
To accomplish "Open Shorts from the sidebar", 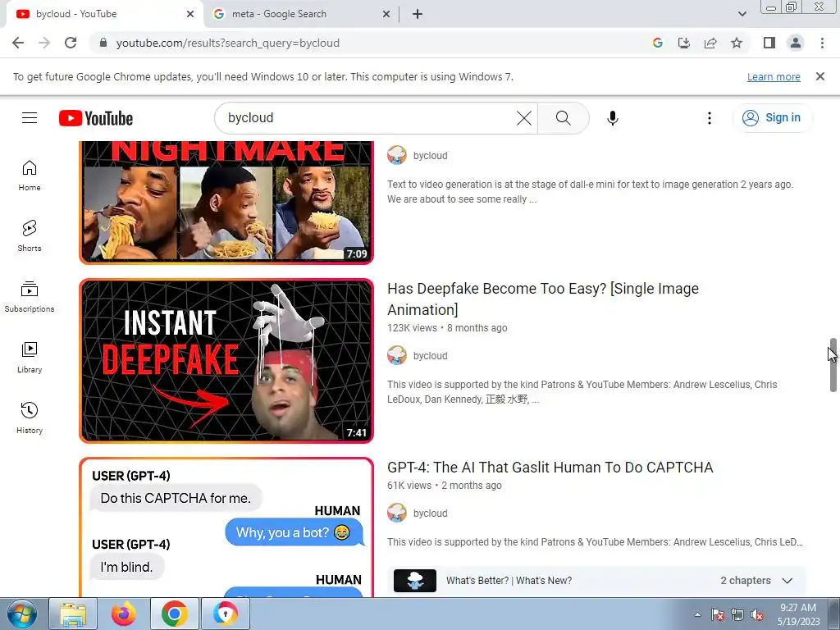I will (30, 235).
